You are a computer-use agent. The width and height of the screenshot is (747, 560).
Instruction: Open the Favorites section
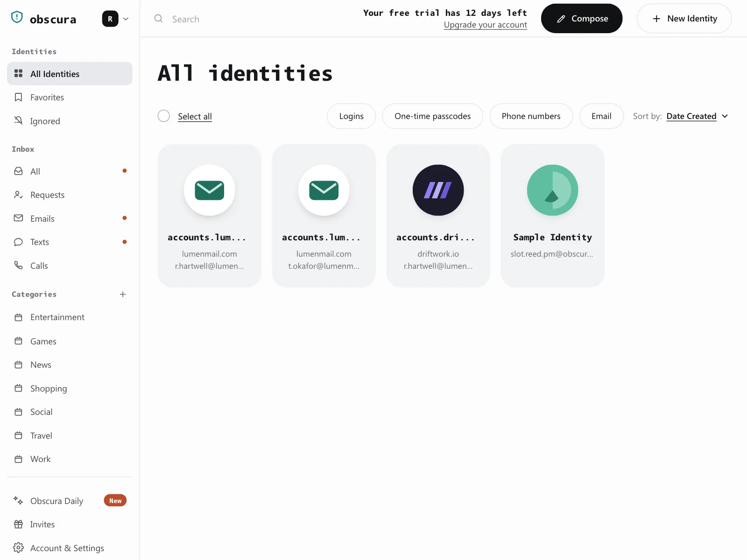tap(70, 97)
